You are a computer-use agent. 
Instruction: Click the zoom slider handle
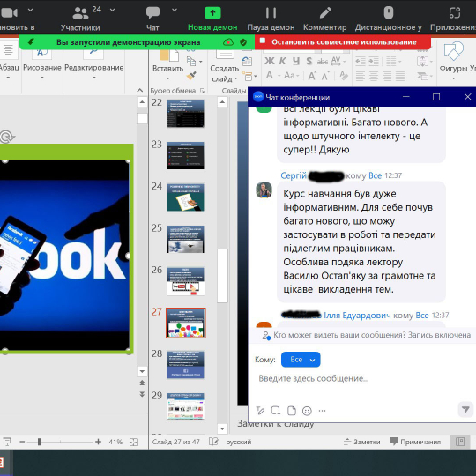(39, 442)
